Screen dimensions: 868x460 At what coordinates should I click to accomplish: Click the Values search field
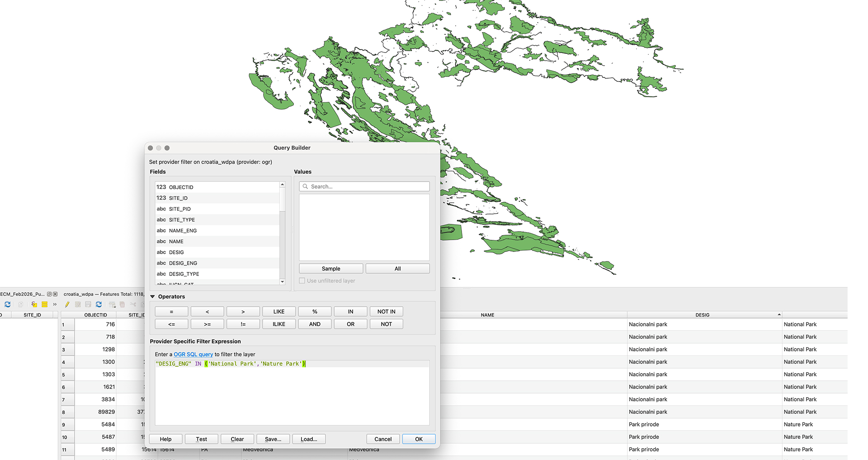point(364,186)
